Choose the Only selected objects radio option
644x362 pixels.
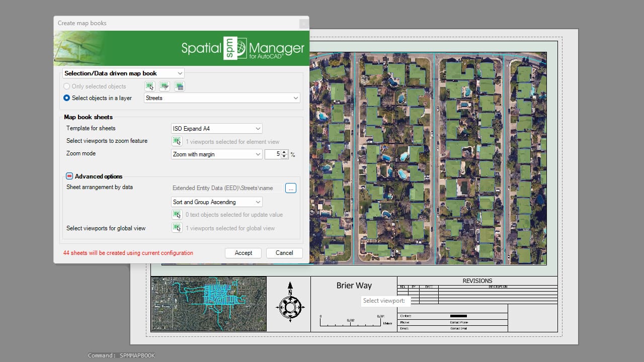point(67,86)
